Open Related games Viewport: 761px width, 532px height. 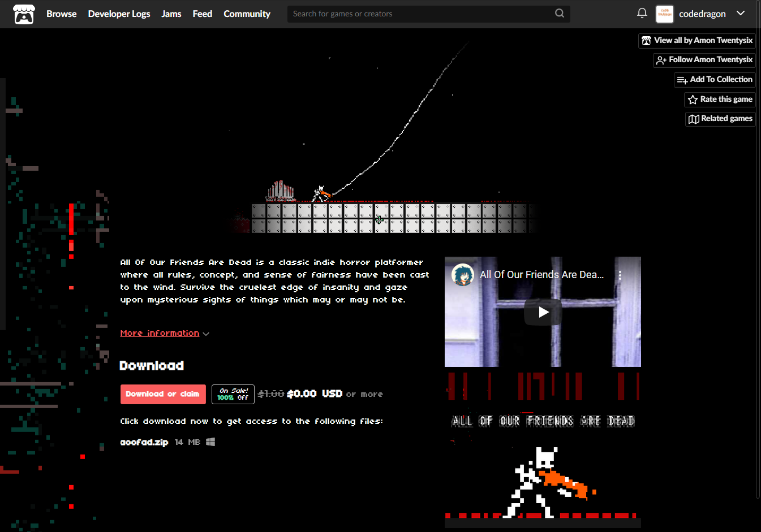pyautogui.click(x=720, y=119)
